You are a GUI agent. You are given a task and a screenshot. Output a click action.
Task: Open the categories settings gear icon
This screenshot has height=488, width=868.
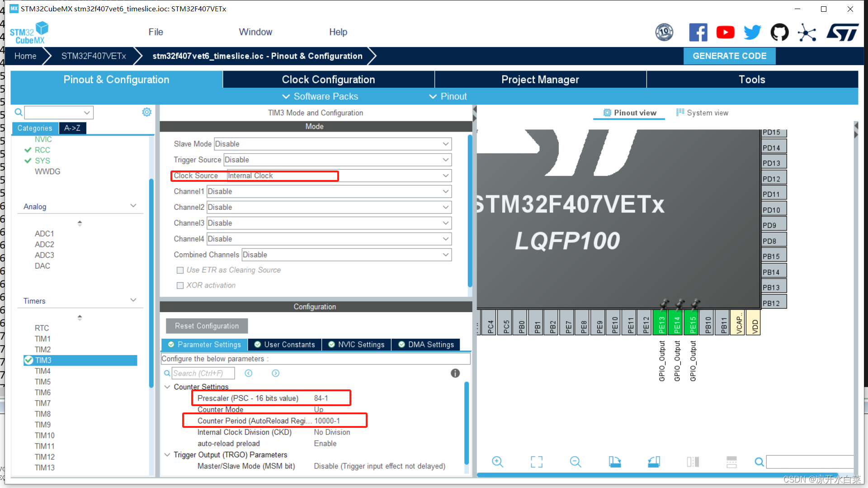[x=147, y=112]
